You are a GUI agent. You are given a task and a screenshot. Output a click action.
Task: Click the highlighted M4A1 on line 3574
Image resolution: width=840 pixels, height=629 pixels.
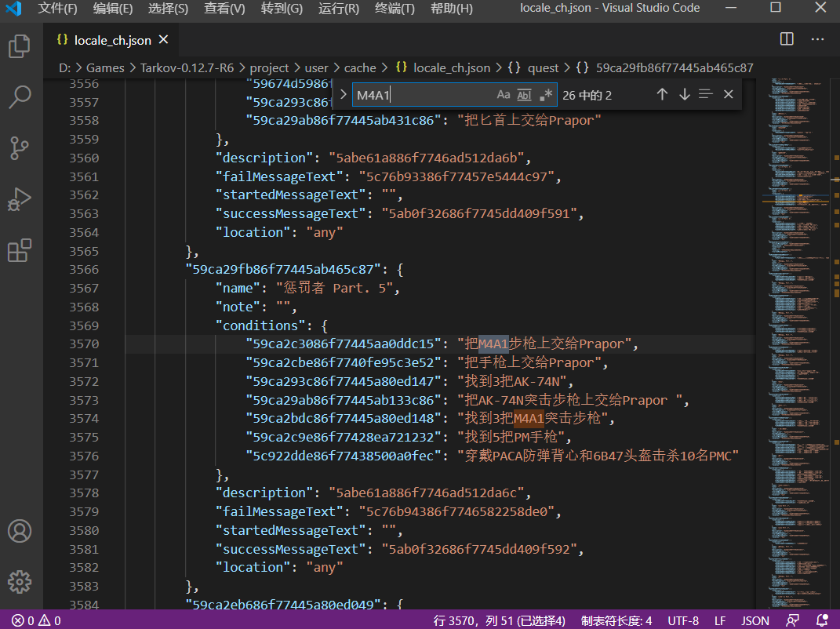click(529, 419)
